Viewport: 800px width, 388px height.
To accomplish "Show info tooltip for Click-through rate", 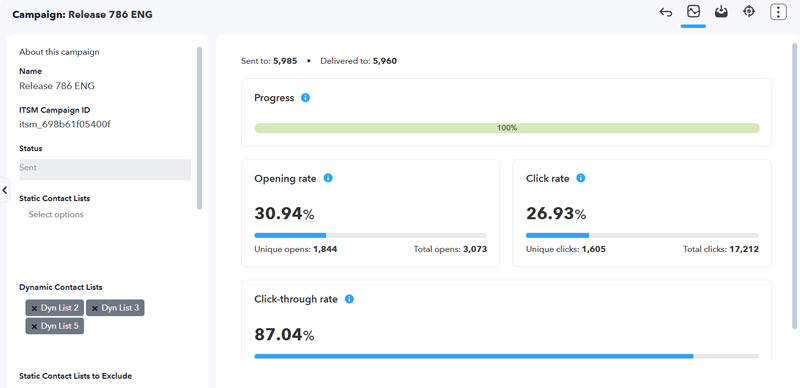I will pyautogui.click(x=349, y=299).
